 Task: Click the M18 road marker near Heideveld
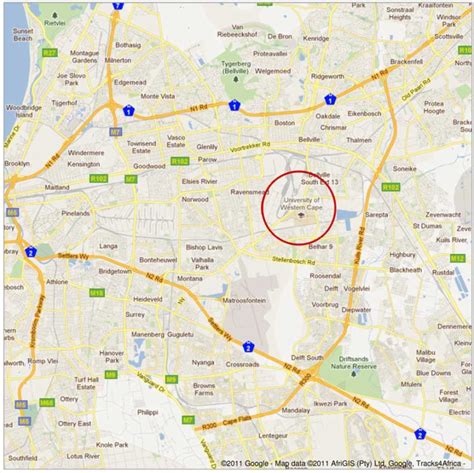tap(97, 293)
